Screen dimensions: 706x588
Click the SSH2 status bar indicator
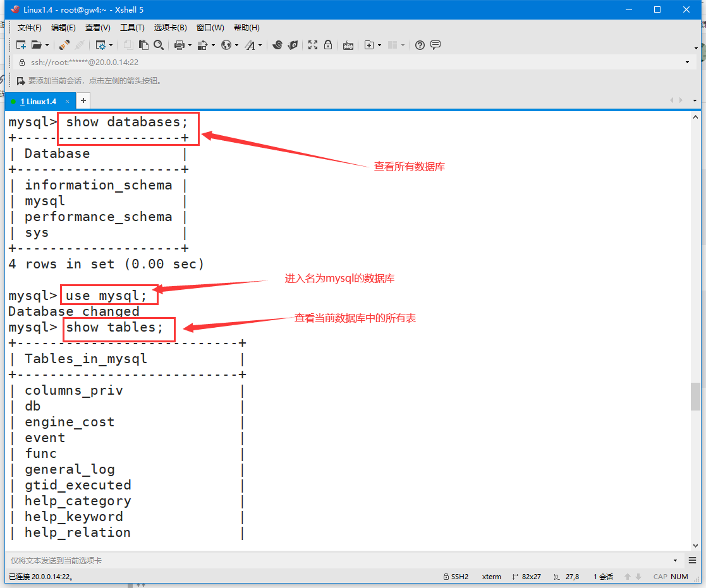click(x=456, y=576)
